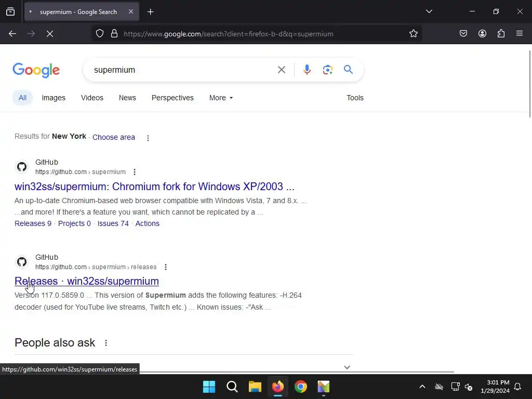The width and height of the screenshot is (532, 399).
Task: Open the list all tabs dropdown
Action: click(x=429, y=11)
